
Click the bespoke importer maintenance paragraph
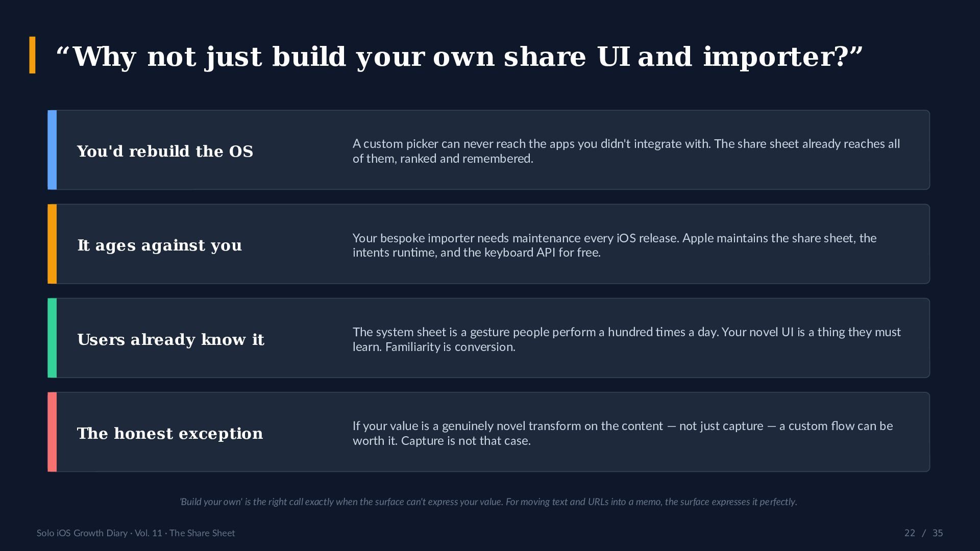[615, 245]
